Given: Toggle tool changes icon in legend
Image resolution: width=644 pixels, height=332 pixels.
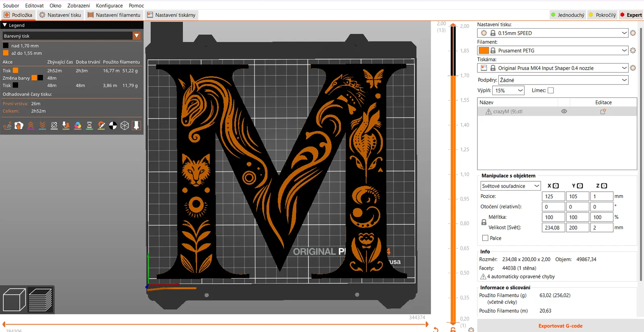Looking at the screenshot, I should click(66, 126).
